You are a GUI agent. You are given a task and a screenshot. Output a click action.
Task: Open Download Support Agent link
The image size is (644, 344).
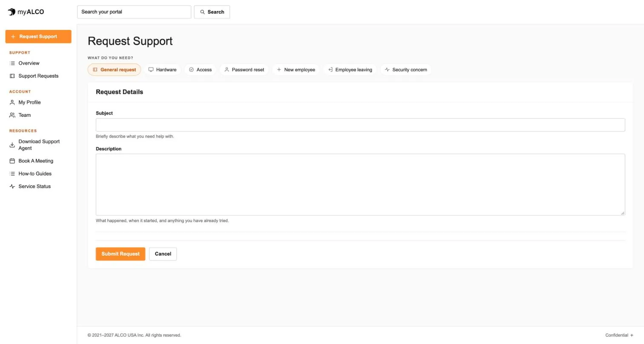point(38,145)
